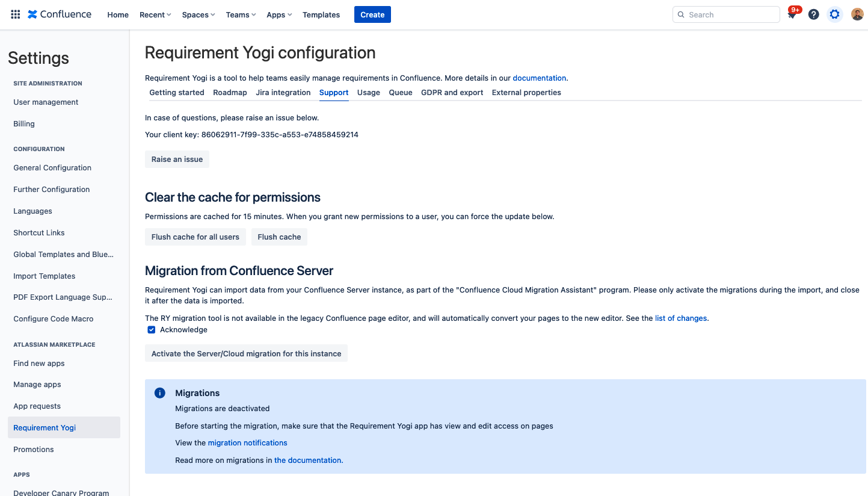Switch to the Roadmap tab
This screenshot has width=868, height=496.
click(x=230, y=92)
